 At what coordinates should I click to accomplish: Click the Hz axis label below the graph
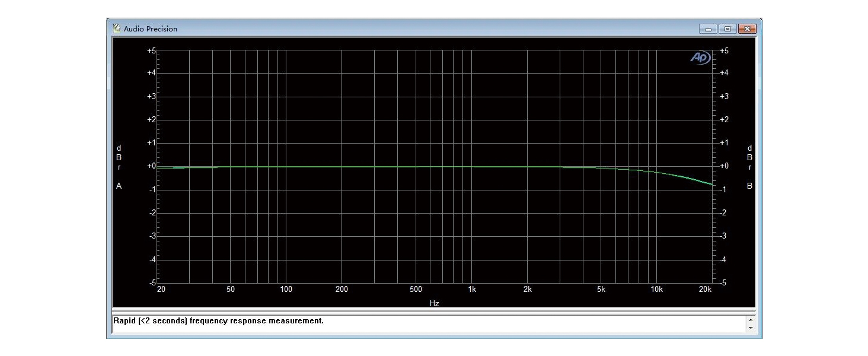(x=435, y=303)
